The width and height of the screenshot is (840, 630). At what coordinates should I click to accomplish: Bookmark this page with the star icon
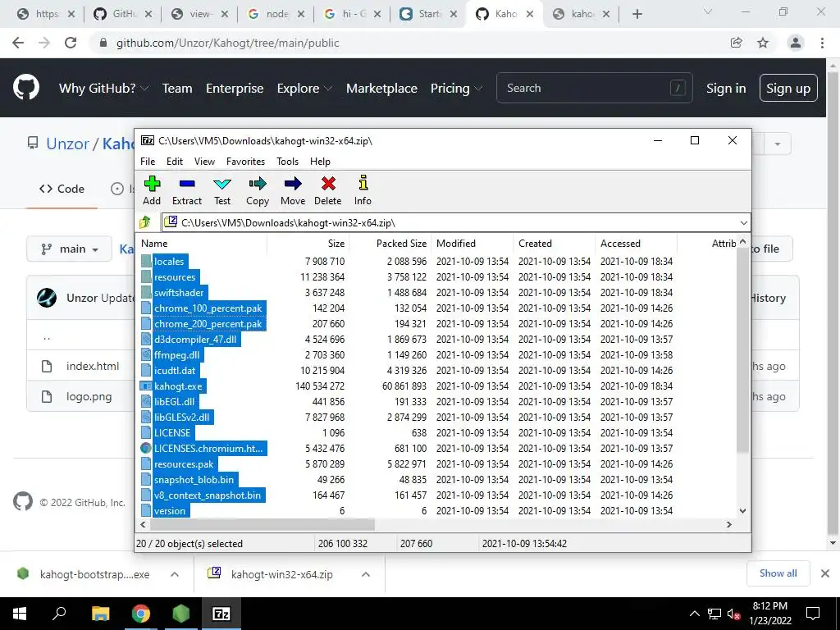coord(763,43)
